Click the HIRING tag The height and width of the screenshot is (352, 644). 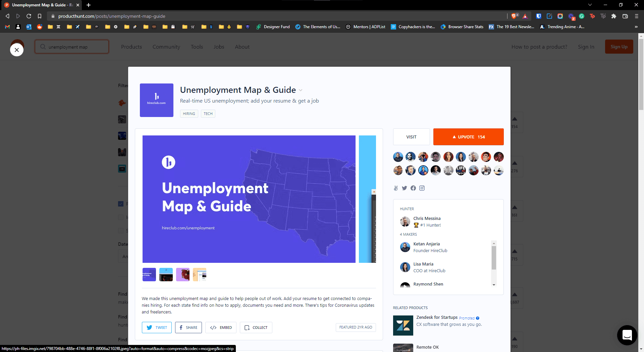[189, 114]
